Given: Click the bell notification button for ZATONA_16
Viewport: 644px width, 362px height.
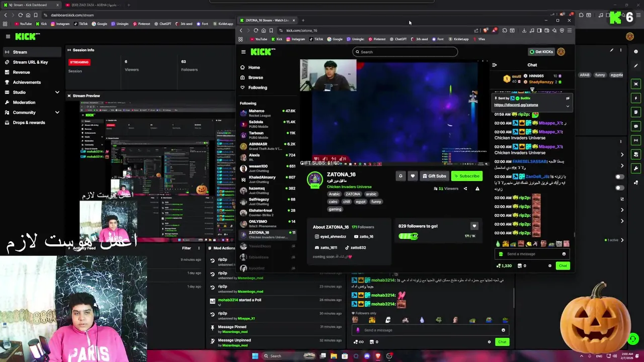Looking at the screenshot, I should coord(400,176).
